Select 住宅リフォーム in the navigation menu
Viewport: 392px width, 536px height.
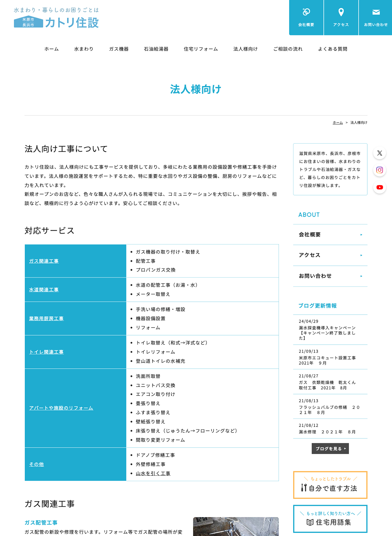[201, 49]
